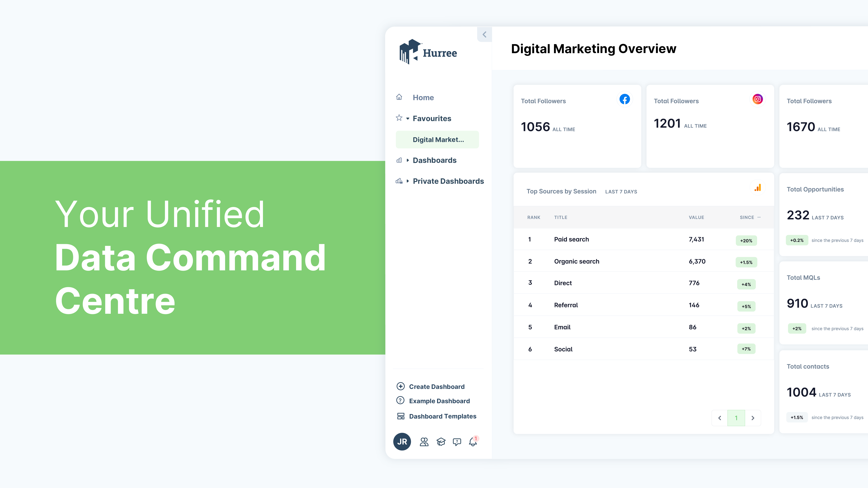The width and height of the screenshot is (868, 488).
Task: Collapse the Favourites section arrow
Action: pyautogui.click(x=408, y=119)
